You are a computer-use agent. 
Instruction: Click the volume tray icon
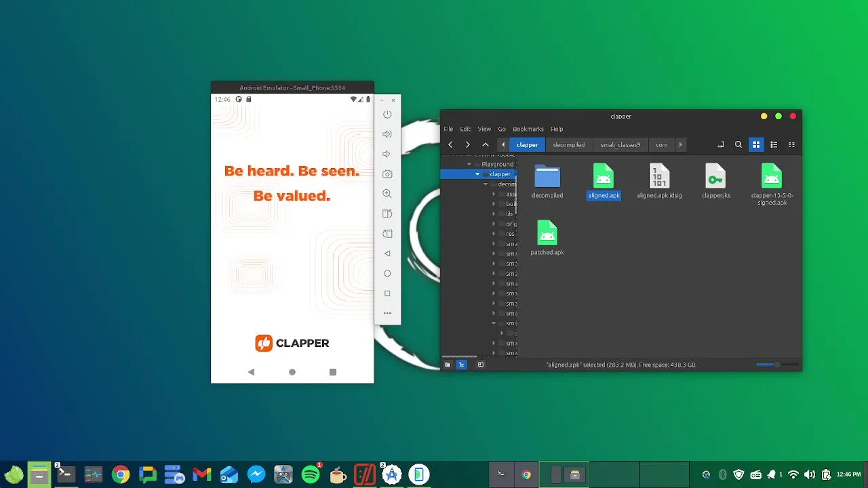pyautogui.click(x=810, y=474)
